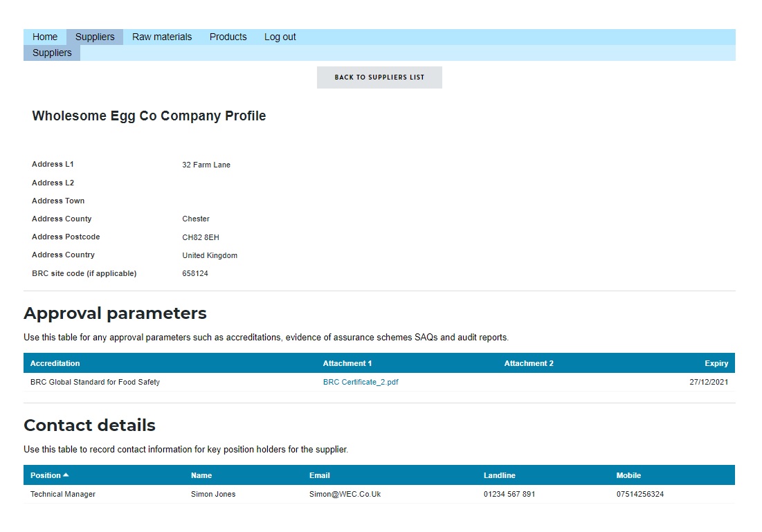Click the email Simon@WEC.Co.Uk
Screen dimensions: 762x532
(345, 494)
